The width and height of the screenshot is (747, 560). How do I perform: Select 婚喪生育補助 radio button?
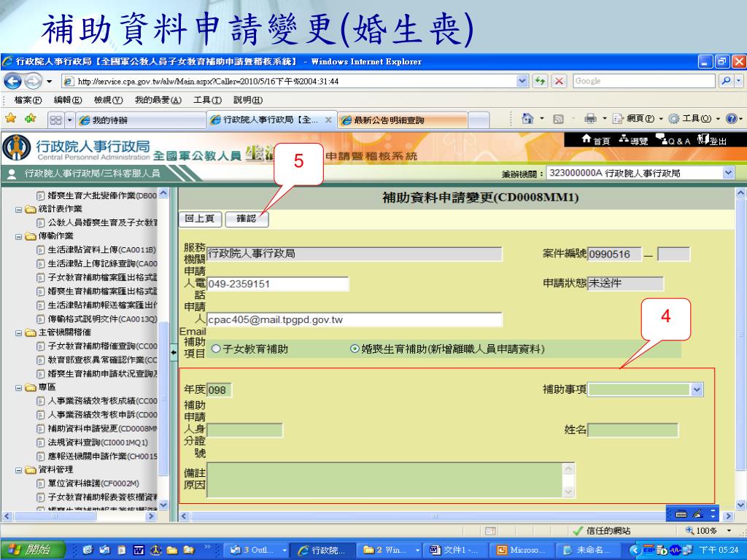click(x=355, y=349)
